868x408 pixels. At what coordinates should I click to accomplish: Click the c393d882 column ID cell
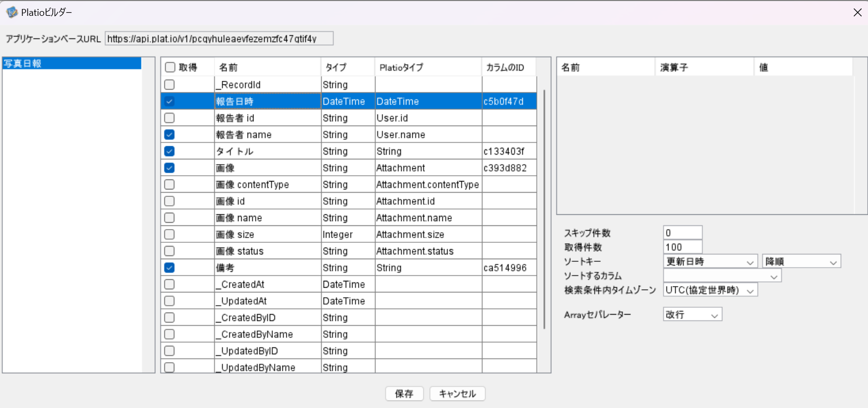[510, 168]
